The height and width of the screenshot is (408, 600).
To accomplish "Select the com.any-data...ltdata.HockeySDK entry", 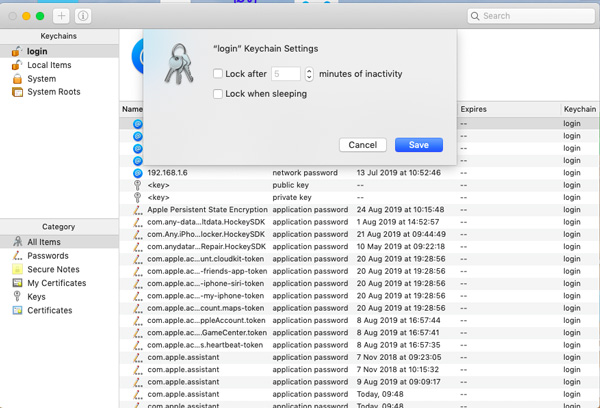I will pyautogui.click(x=360, y=222).
